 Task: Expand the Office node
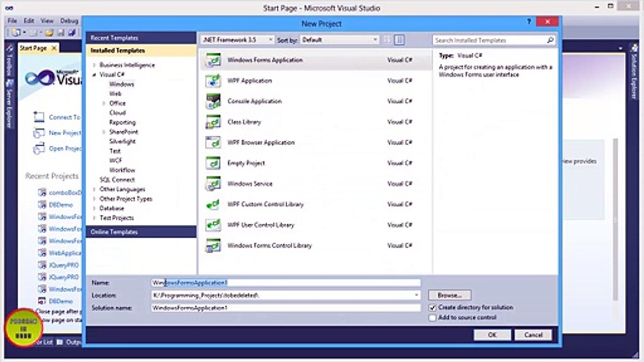104,103
